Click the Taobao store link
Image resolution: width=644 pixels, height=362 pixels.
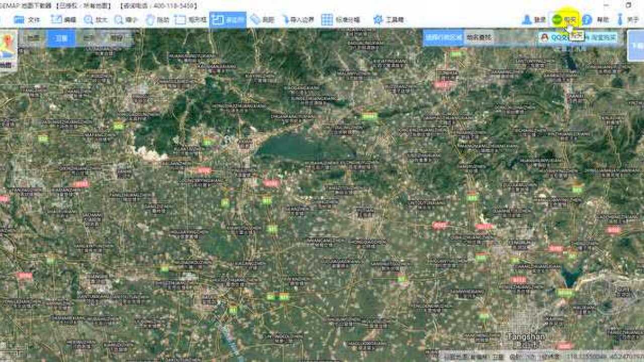(x=602, y=38)
